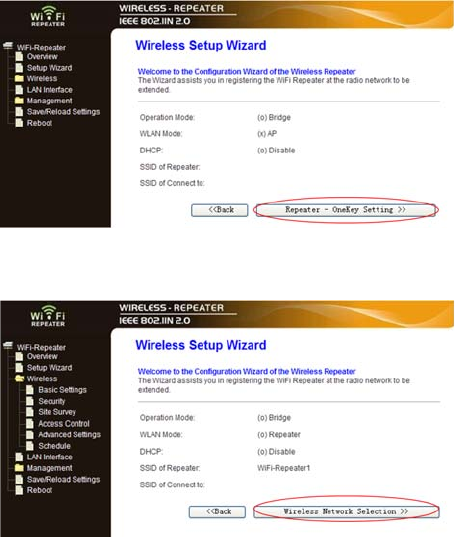
Task: Click the Wireless Network Selection button
Action: 346,512
